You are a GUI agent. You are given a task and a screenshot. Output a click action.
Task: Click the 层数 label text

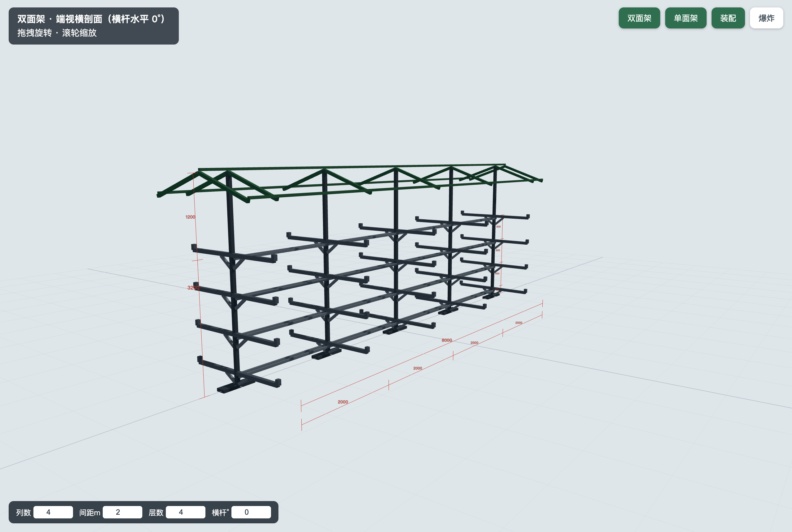point(156,512)
